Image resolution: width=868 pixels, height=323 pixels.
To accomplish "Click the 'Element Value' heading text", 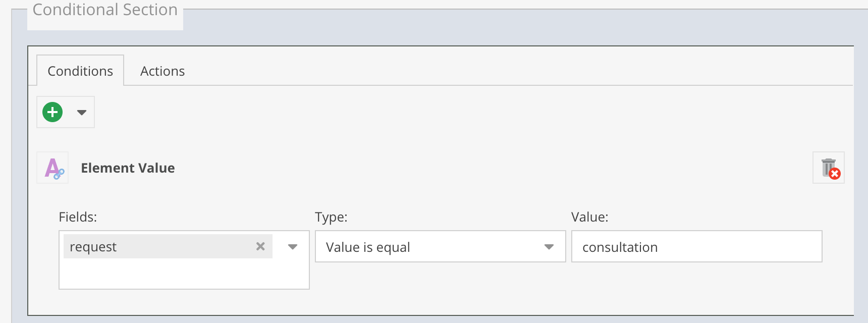I will tap(128, 168).
